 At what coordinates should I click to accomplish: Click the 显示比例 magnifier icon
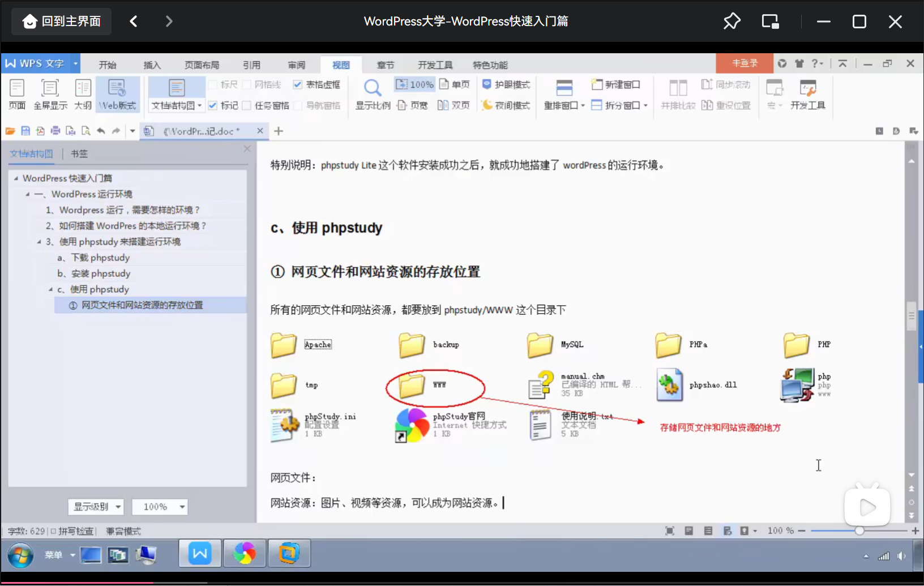pyautogui.click(x=373, y=88)
